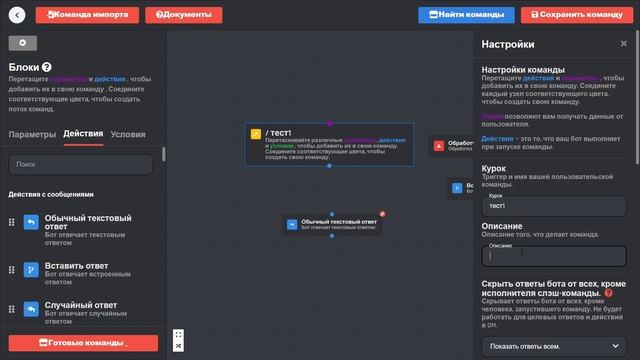Click red help icon near slash-command heading
Image resolution: width=640 pixels, height=360 pixels.
click(608, 293)
